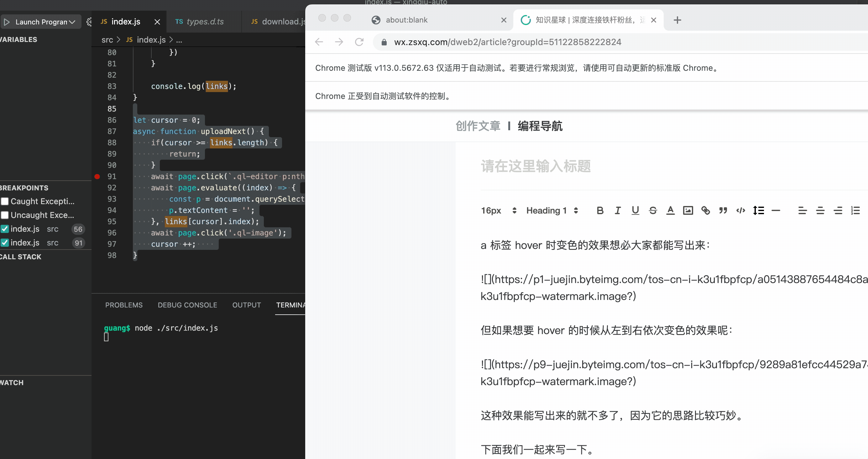Center align the text

point(820,210)
